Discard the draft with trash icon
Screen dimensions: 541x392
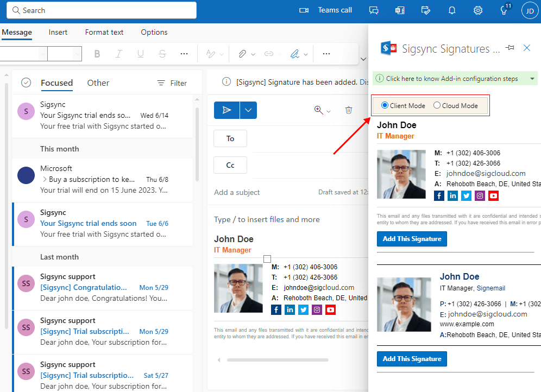coord(349,110)
